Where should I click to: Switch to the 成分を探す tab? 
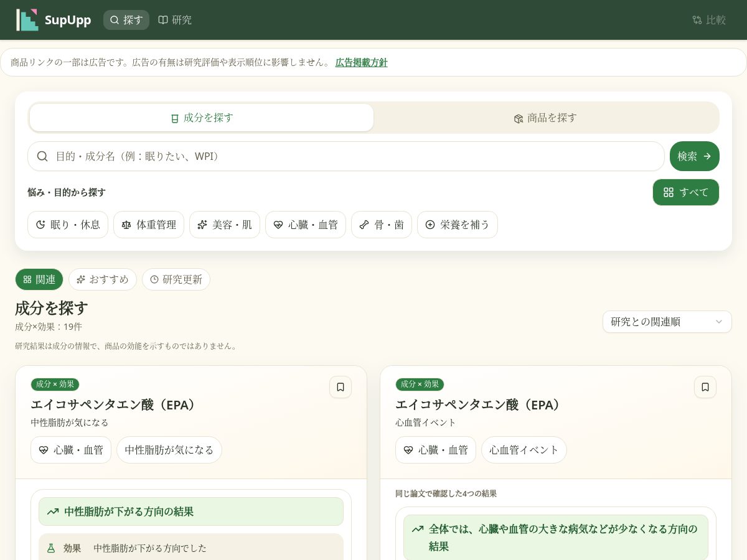(x=202, y=118)
